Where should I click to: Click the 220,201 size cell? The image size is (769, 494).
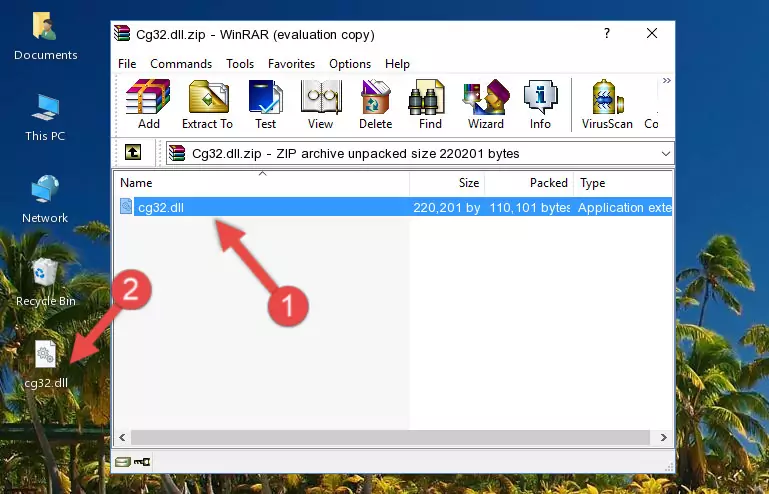click(446, 208)
